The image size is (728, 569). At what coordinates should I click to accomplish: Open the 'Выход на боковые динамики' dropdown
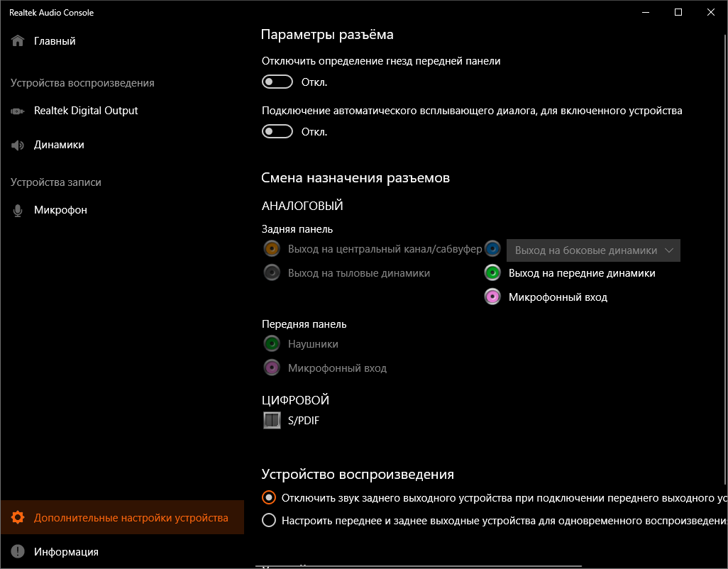(x=593, y=250)
